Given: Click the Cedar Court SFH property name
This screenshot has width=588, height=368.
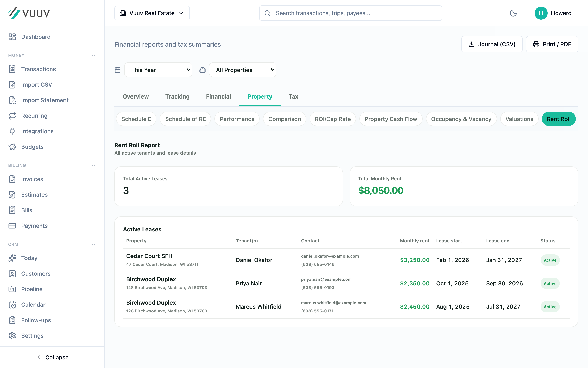Looking at the screenshot, I should pyautogui.click(x=149, y=256).
